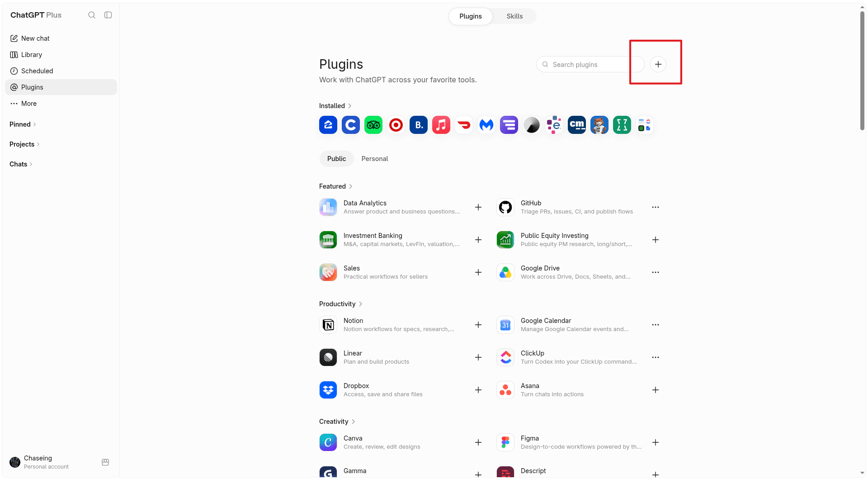Image resolution: width=868 pixels, height=479 pixels.
Task: Open GitHub plugin options menu
Action: [x=656, y=207]
